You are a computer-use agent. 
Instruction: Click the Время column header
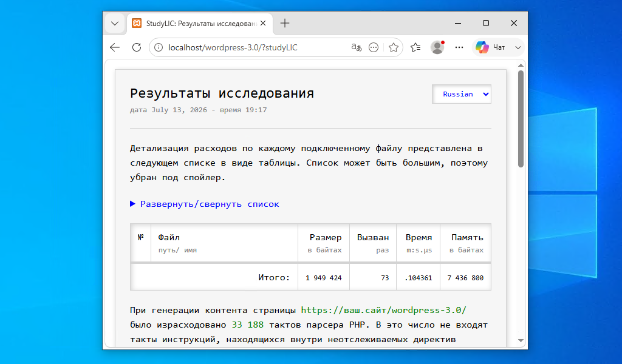(419, 243)
